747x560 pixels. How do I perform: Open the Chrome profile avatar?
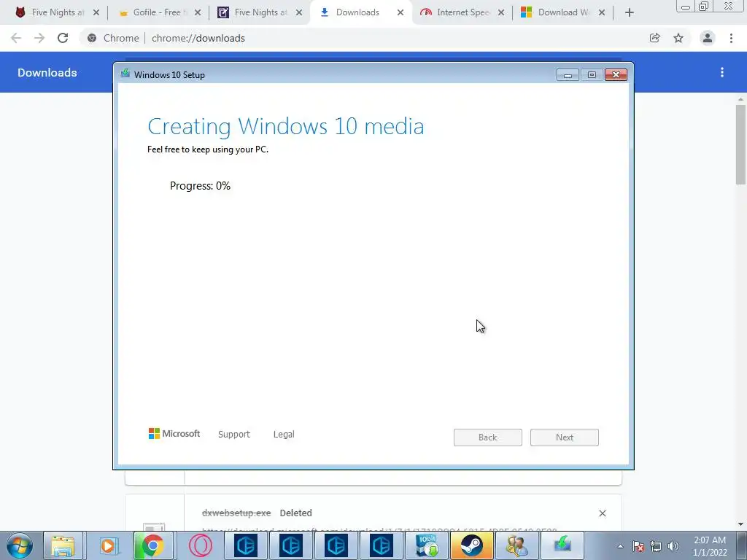click(x=708, y=38)
